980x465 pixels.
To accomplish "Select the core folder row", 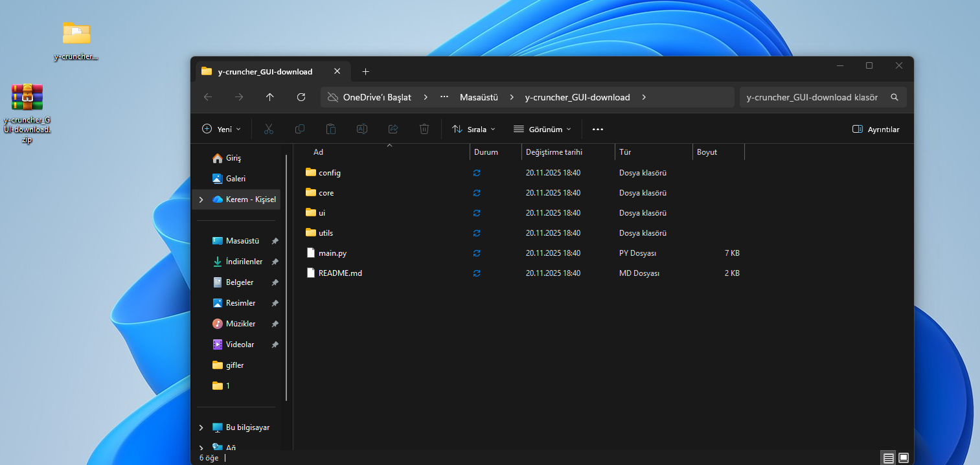I will (521, 193).
